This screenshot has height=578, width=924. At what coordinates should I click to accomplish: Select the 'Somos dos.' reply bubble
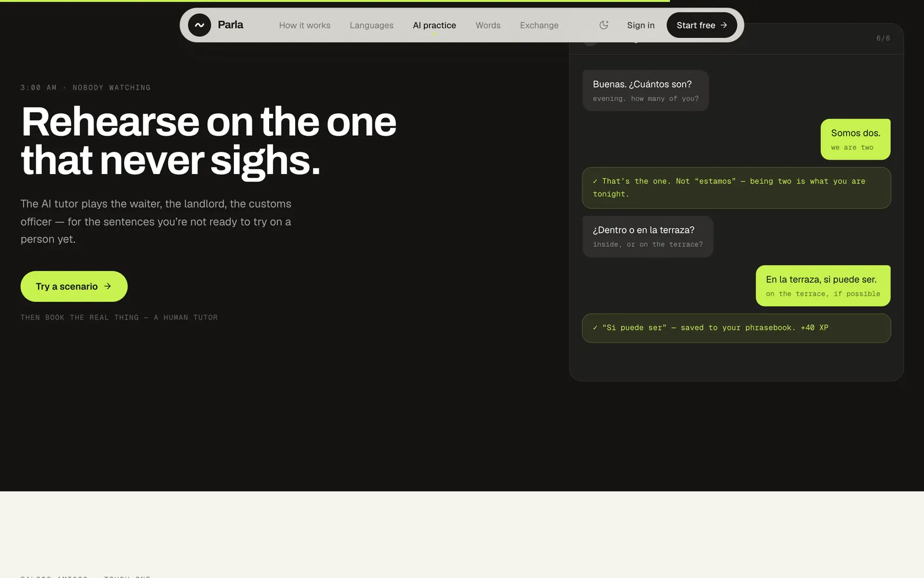855,139
